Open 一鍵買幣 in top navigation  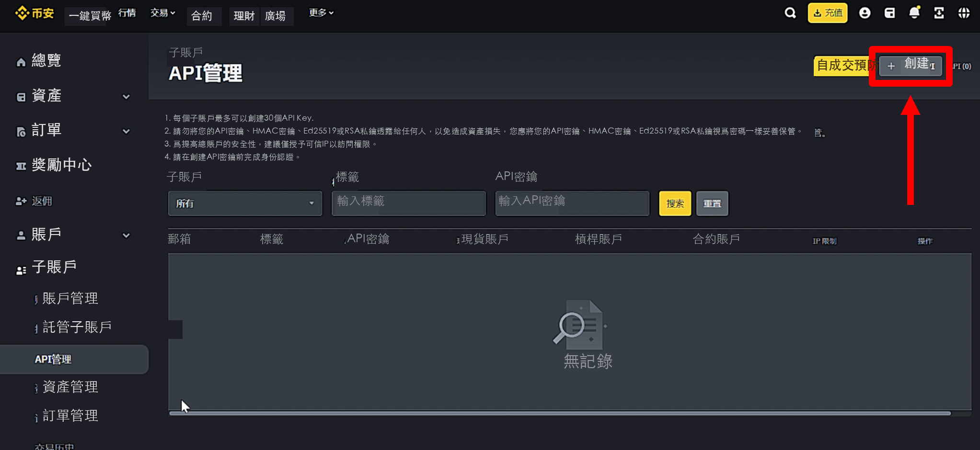(x=90, y=16)
